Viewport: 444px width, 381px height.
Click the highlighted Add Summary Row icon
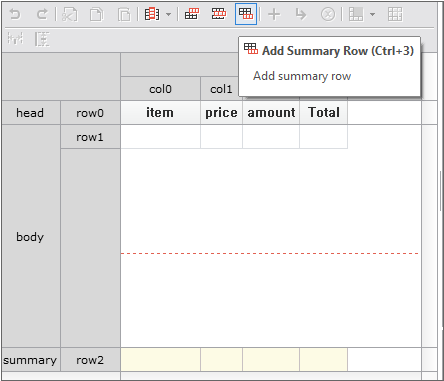246,14
